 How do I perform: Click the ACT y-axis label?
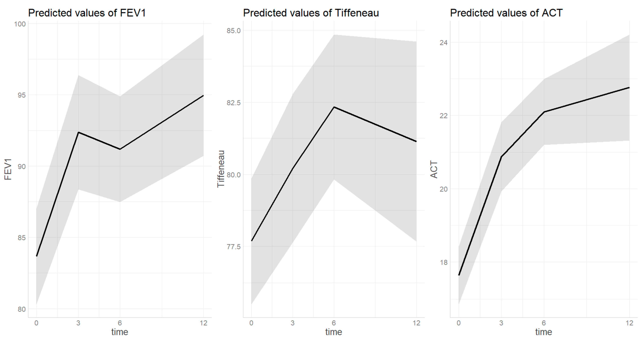click(434, 169)
